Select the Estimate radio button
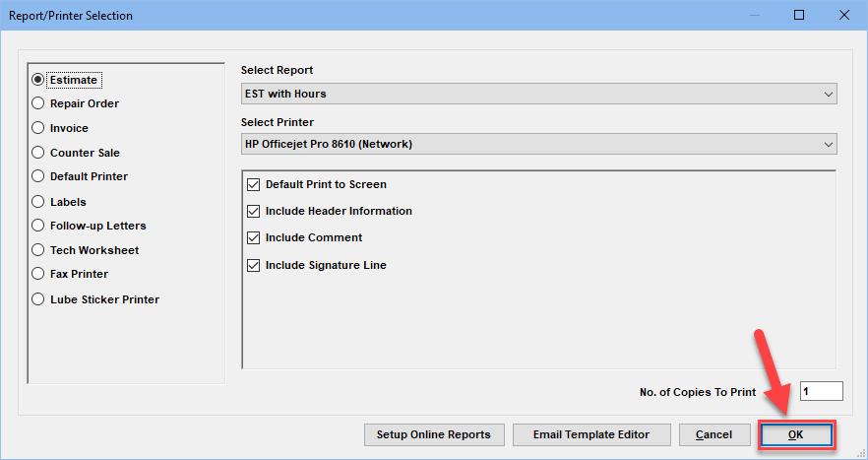The height and width of the screenshot is (460, 868). 38,79
